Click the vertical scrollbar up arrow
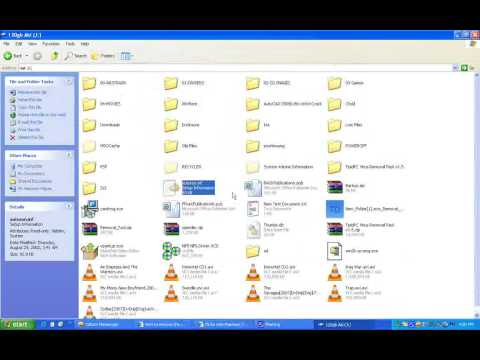480x360 pixels. click(x=477, y=76)
